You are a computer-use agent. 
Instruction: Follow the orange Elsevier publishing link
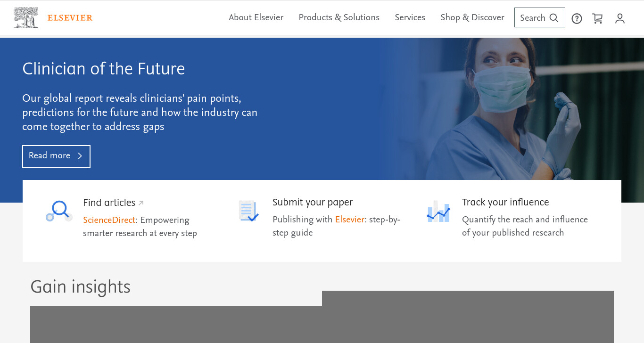350,220
